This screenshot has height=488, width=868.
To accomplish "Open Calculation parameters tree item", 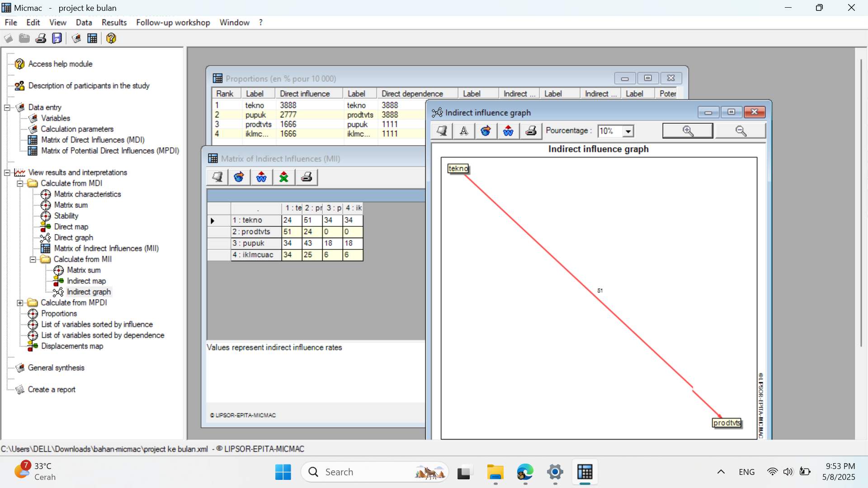I will (x=77, y=129).
